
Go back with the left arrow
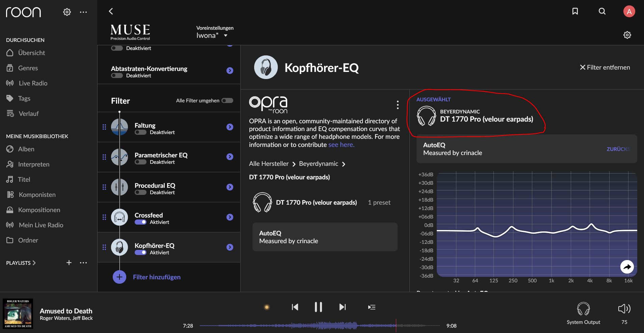tap(111, 11)
